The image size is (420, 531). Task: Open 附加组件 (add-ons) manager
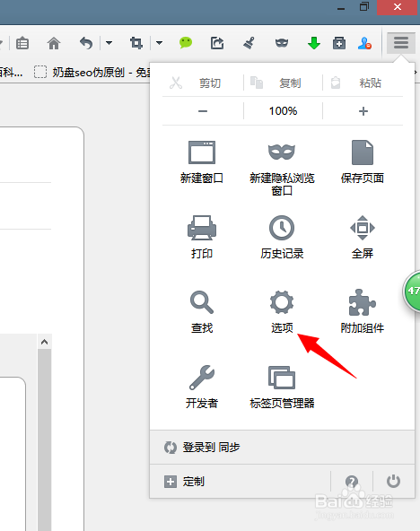pos(362,311)
